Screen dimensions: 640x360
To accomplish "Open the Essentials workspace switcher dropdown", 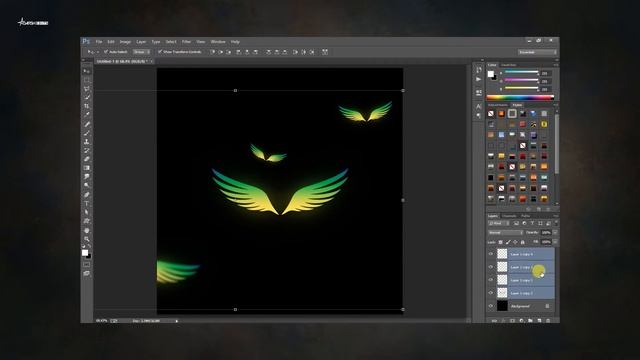I will pos(537,52).
